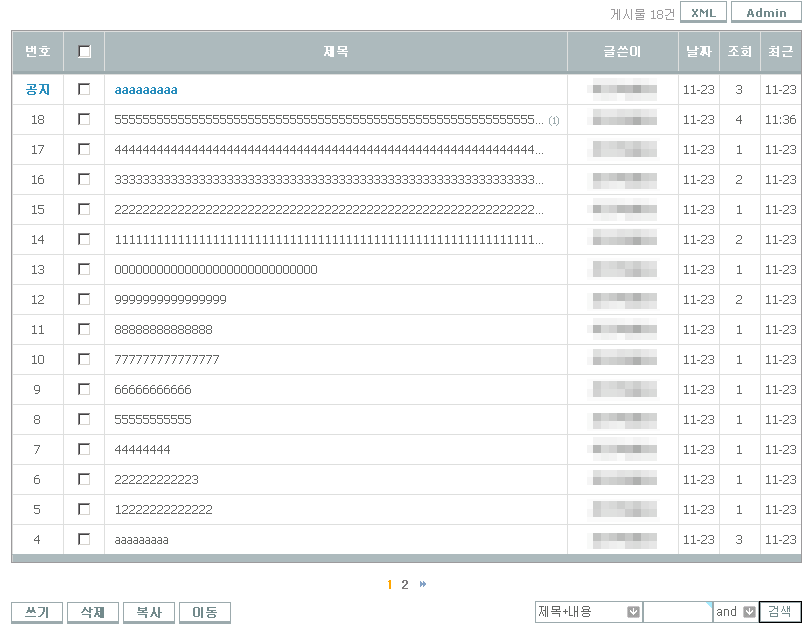
Task: Open the Admin page button
Action: 766,13
